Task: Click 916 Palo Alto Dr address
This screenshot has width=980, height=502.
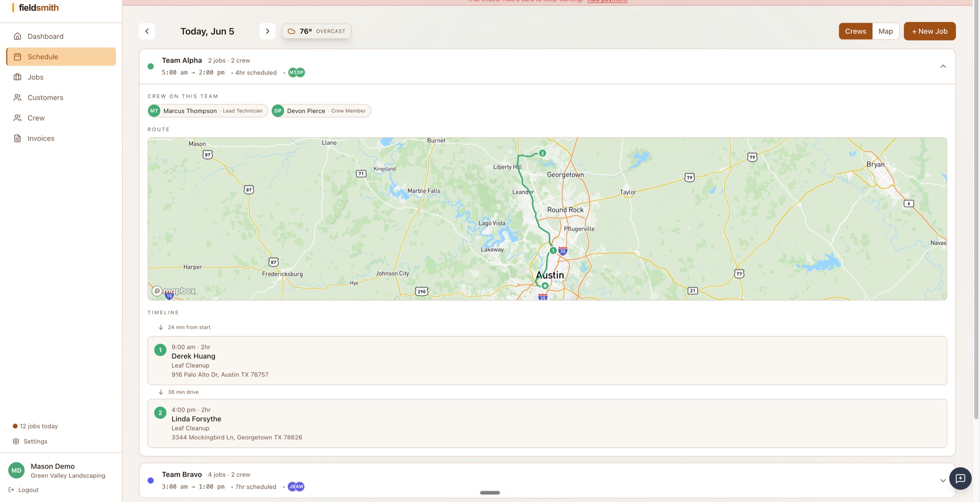Action: click(220, 375)
